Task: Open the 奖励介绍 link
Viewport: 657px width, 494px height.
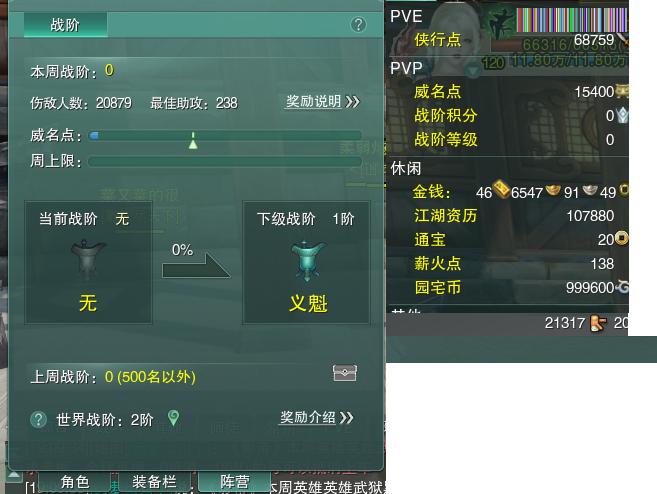Action: point(316,417)
